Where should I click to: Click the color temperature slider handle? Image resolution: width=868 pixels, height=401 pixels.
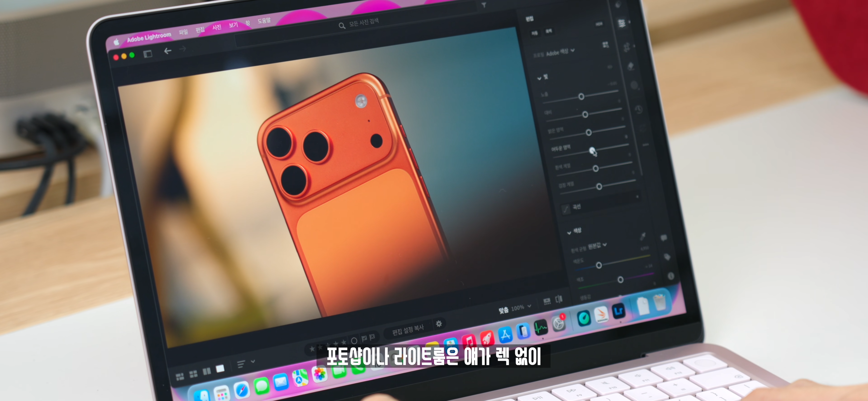point(599,265)
